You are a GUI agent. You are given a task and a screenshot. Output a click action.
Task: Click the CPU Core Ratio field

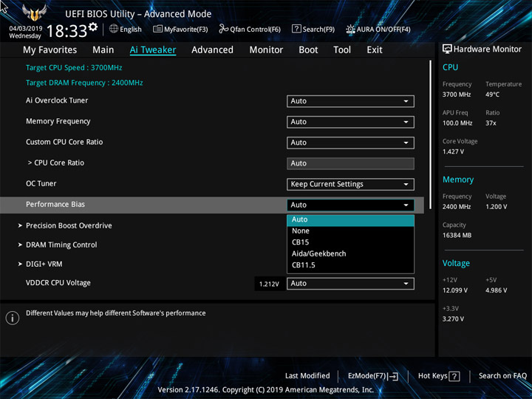[350, 163]
